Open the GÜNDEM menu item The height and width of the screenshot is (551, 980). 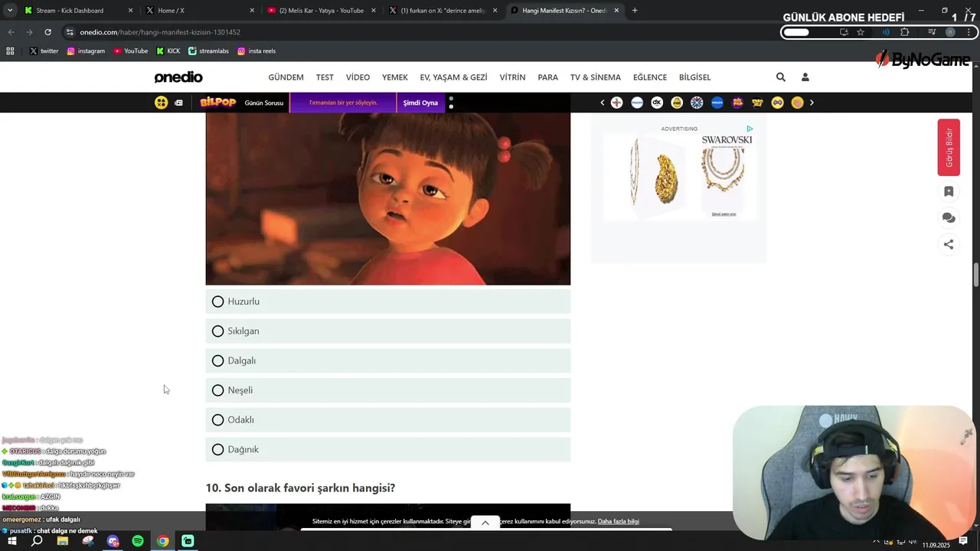click(x=286, y=77)
